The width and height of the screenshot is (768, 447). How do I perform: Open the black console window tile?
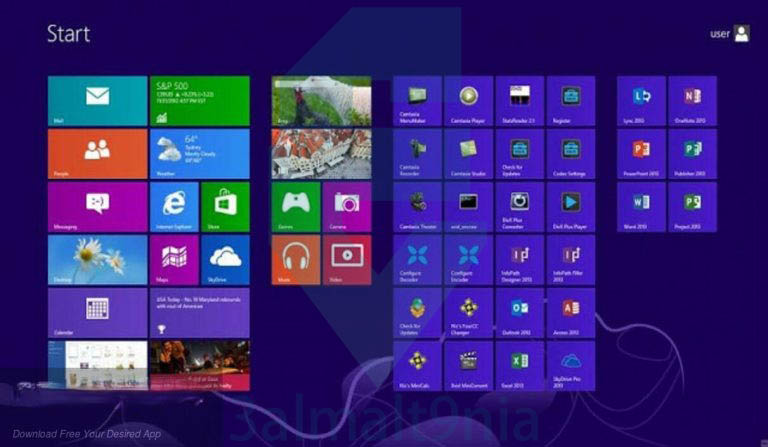(x=469, y=207)
